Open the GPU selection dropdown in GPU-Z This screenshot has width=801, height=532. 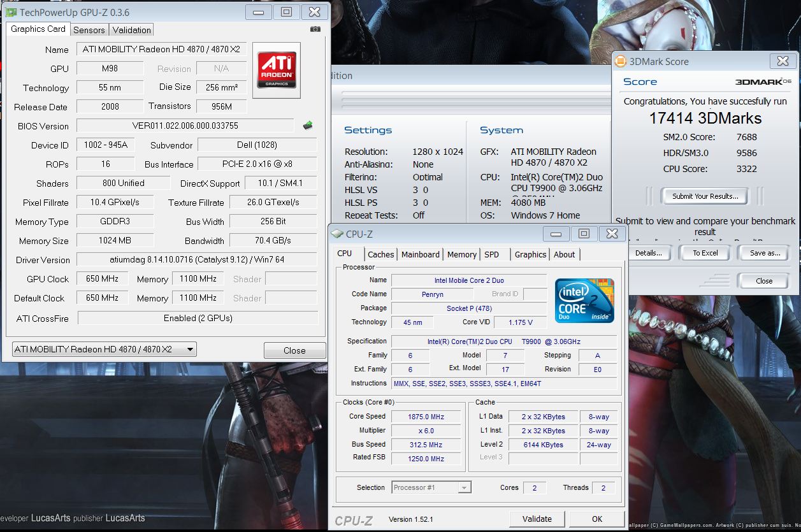pos(189,350)
